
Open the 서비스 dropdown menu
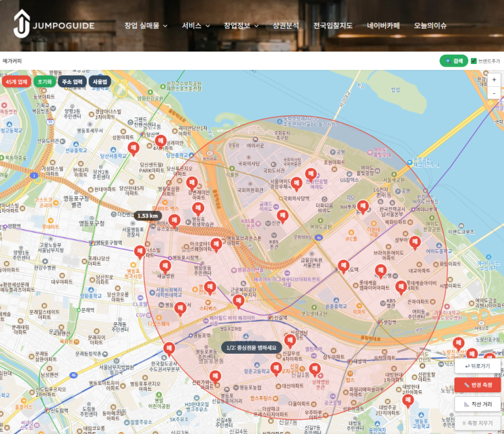pyautogui.click(x=196, y=25)
